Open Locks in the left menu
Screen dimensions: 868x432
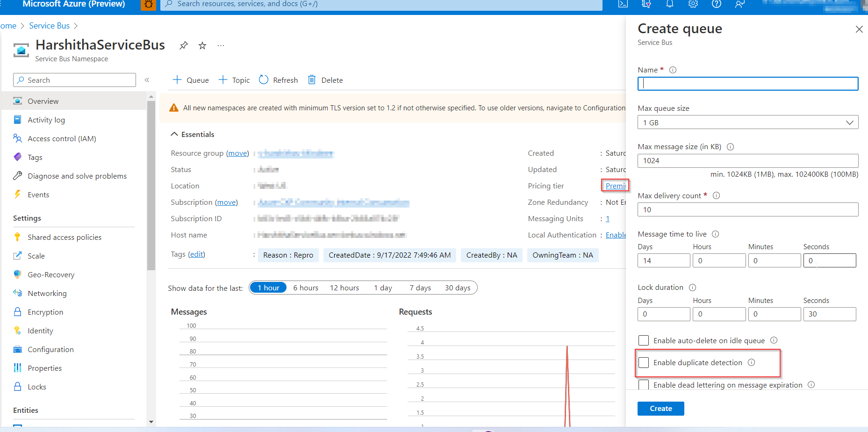point(74,387)
